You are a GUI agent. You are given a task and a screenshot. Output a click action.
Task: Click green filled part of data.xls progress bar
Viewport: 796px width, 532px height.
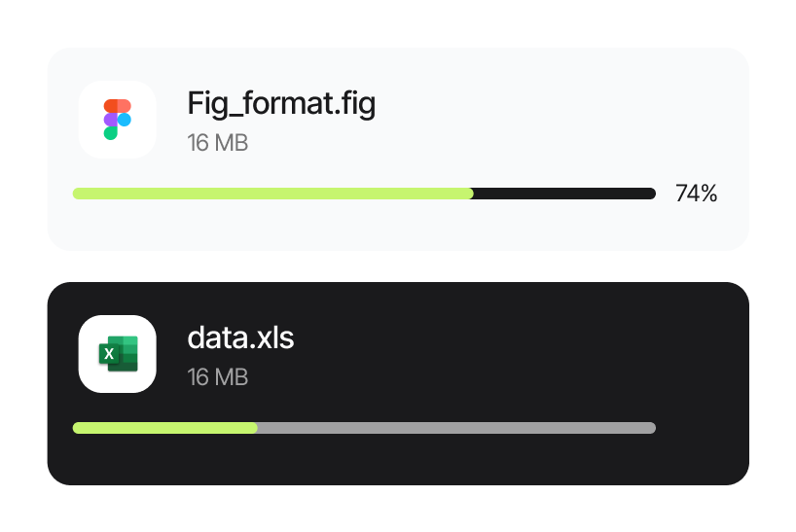pyautogui.click(x=165, y=428)
